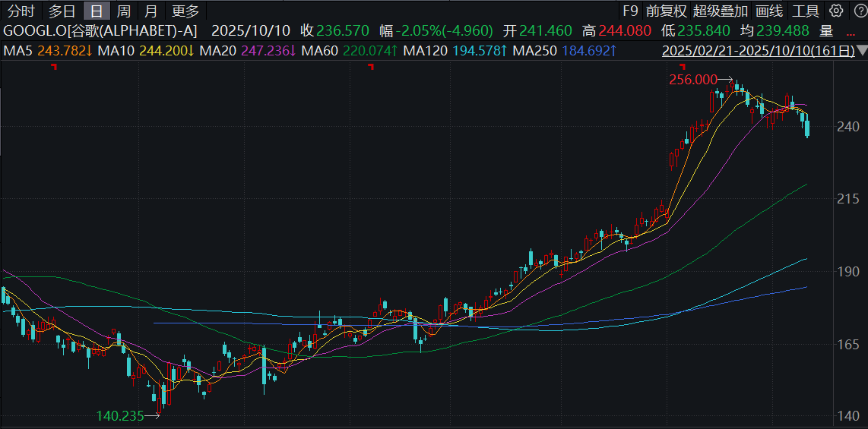Open the chart settings gear icon
The image size is (868, 429).
point(836,11)
